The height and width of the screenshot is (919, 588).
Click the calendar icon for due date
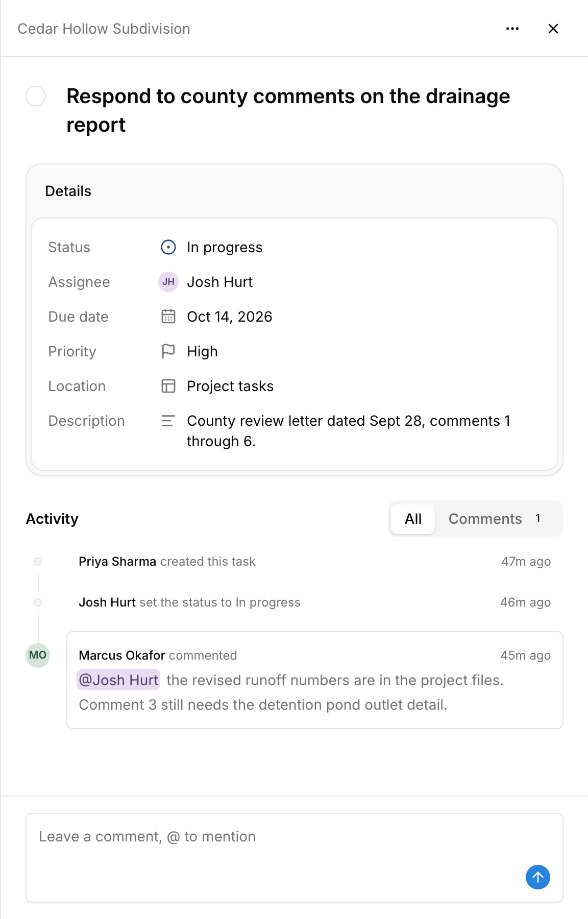pos(168,317)
